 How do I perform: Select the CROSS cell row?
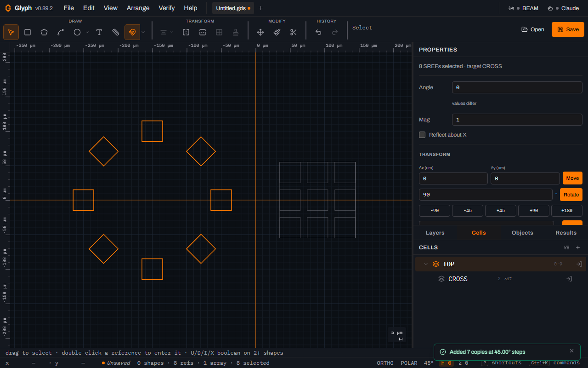tap(501, 279)
